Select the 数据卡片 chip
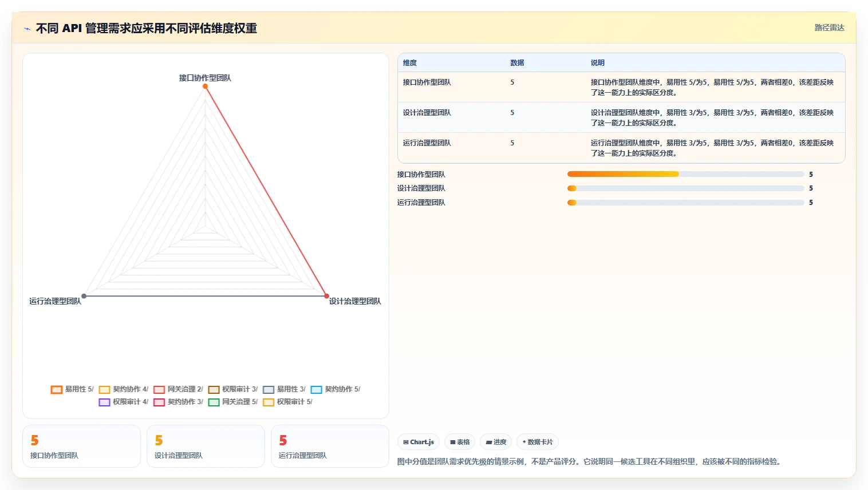The image size is (868, 490). tap(538, 442)
